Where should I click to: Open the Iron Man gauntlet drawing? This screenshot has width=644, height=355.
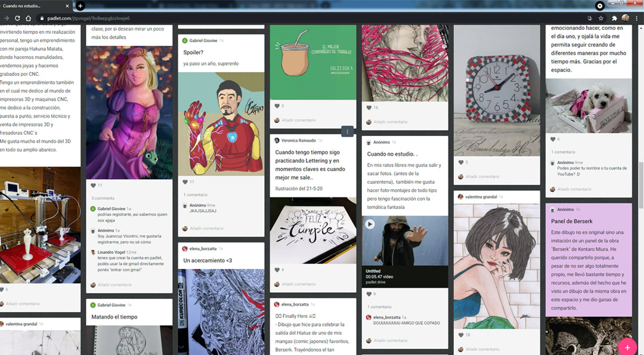(221, 124)
